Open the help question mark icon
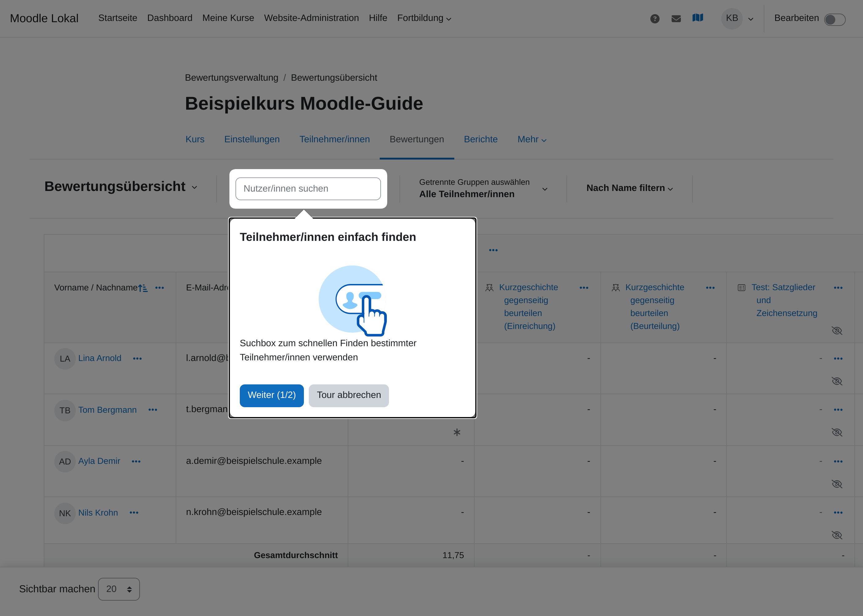 655,18
